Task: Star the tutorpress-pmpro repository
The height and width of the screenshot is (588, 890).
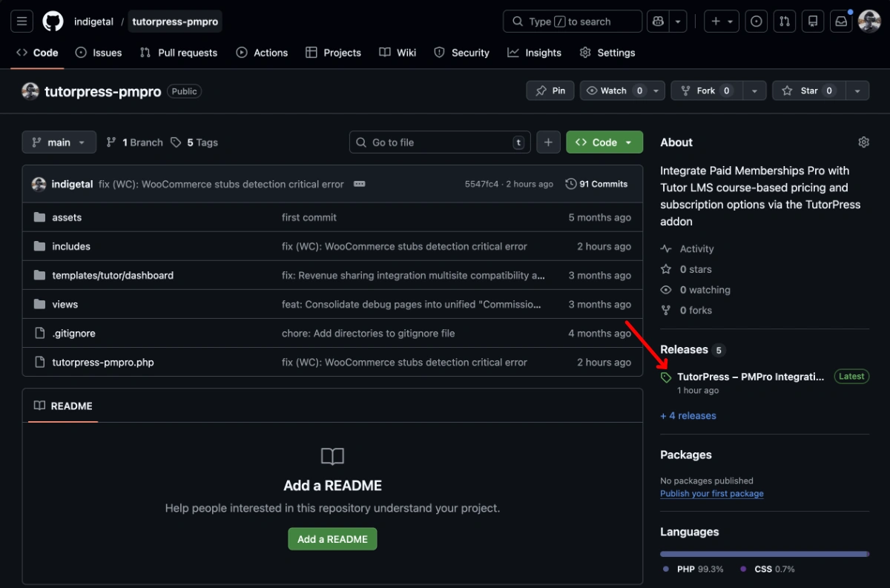Action: click(x=807, y=90)
